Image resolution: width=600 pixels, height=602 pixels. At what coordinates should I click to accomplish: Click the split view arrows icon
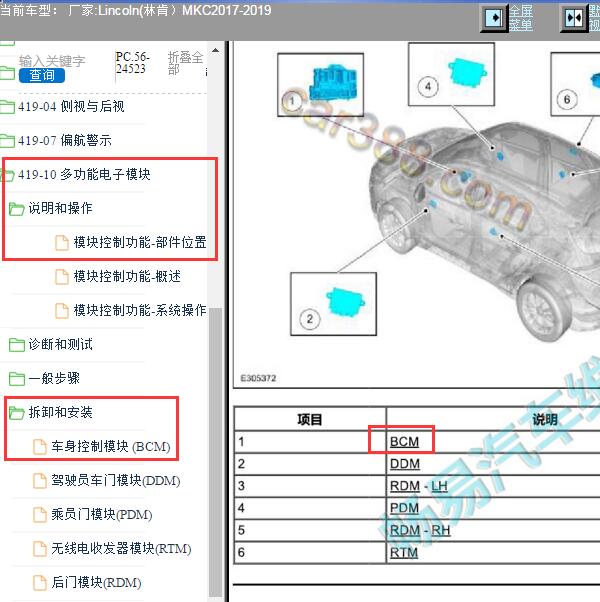pyautogui.click(x=574, y=18)
